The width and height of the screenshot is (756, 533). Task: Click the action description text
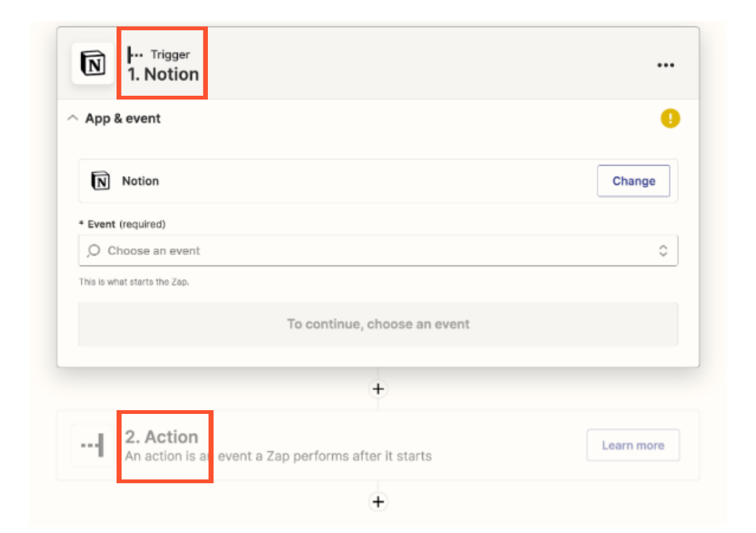click(x=278, y=456)
